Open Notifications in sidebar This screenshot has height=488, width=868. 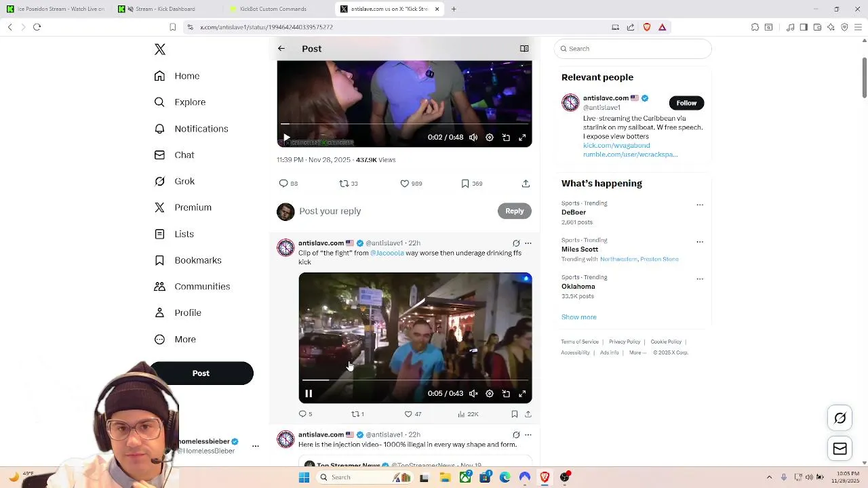pos(192,129)
